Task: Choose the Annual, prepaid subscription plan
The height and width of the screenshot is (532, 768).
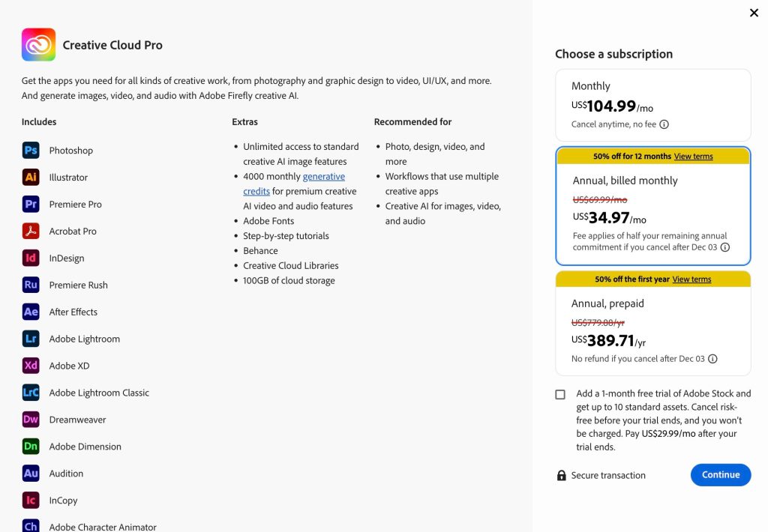Action: pos(652,330)
